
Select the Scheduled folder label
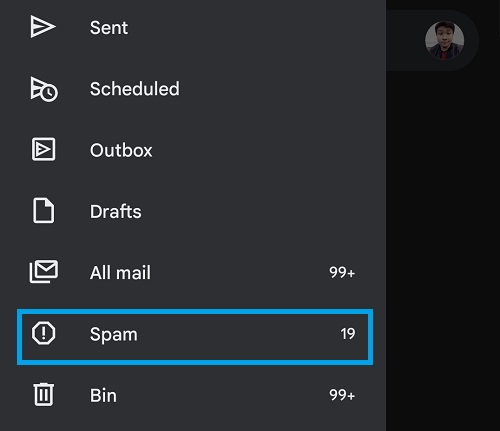(135, 89)
